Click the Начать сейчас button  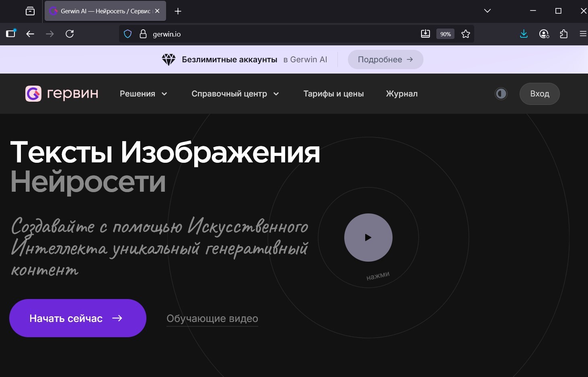coord(78,318)
